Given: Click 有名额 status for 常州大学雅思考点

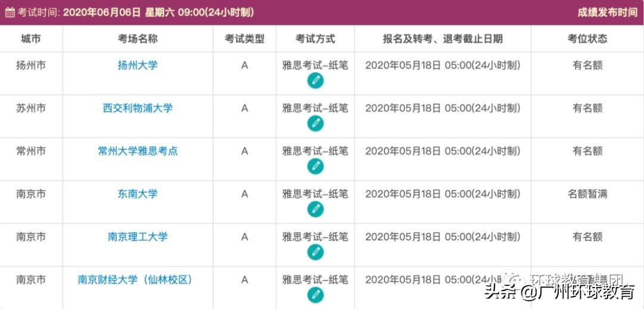Looking at the screenshot, I should tap(587, 151).
